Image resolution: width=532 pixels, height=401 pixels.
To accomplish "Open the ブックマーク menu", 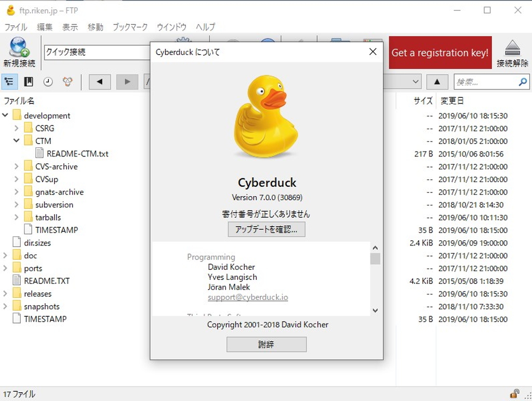I will tap(130, 27).
